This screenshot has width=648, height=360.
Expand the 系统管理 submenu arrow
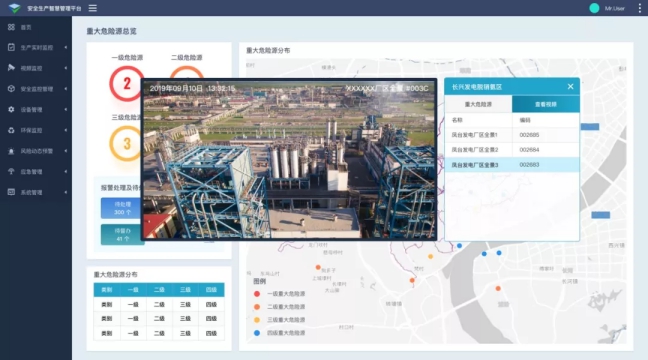(66, 192)
